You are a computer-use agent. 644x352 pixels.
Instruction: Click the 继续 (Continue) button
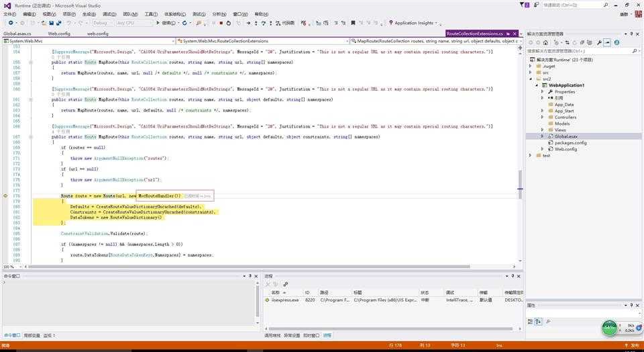pos(166,23)
